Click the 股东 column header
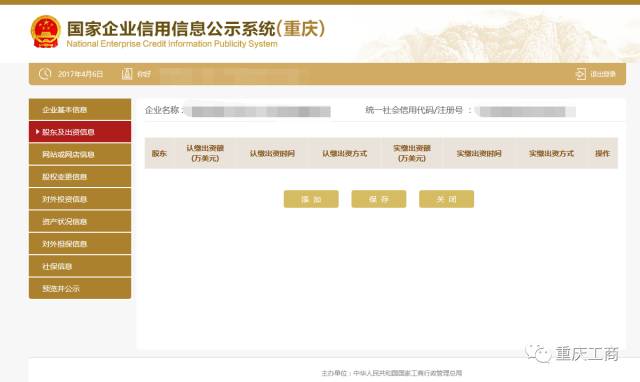640x382 pixels. pos(159,153)
